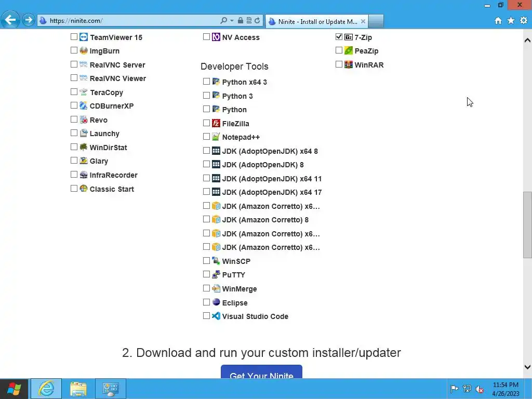The height and width of the screenshot is (399, 532).
Task: Click the scrollbar down arrow
Action: click(527, 367)
